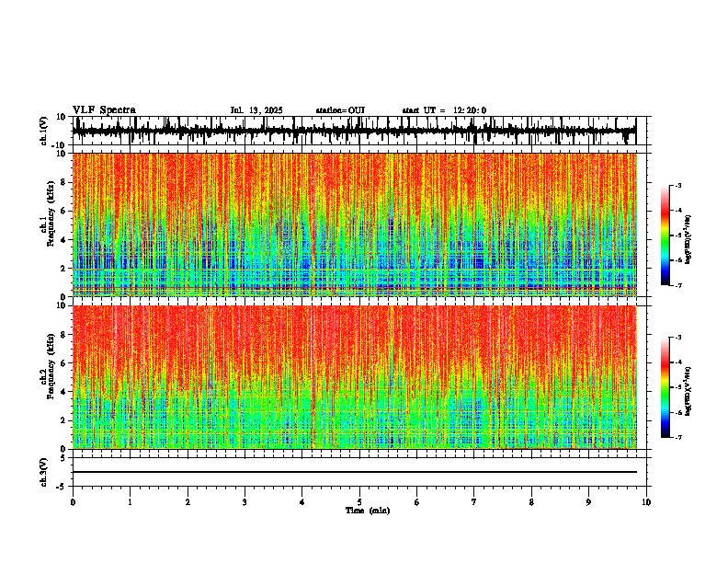Click the "5" tick on ch.3(V) axis
Viewport: 728px width, 563px height.
64,458
